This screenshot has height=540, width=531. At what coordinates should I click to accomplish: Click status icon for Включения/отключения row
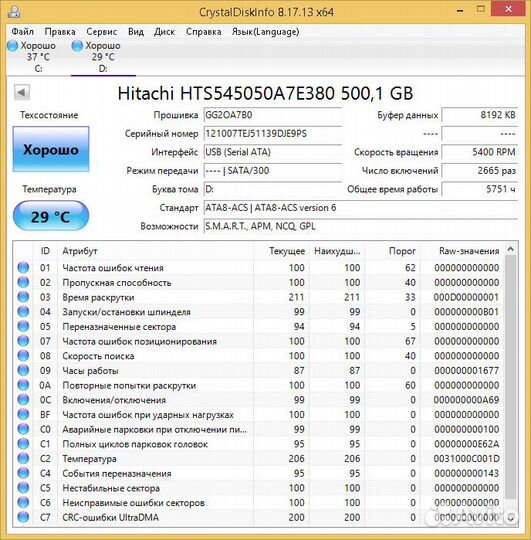[x=23, y=400]
